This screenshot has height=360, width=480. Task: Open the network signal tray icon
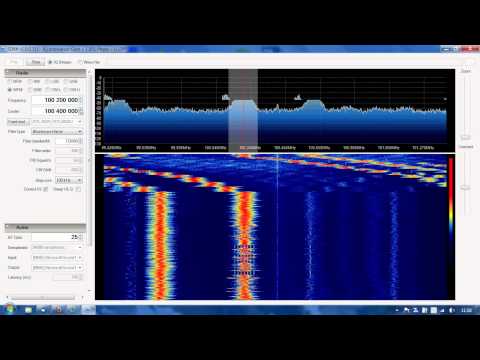(x=442, y=310)
